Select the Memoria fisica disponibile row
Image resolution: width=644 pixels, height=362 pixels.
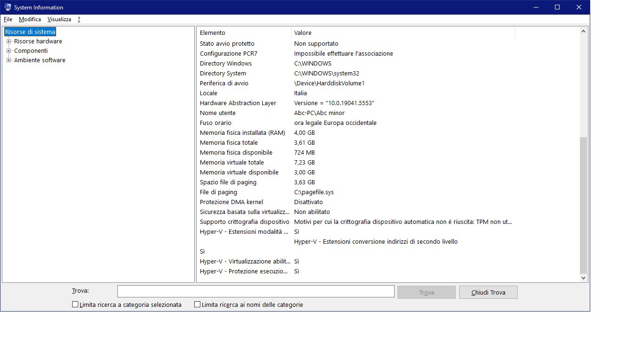click(x=357, y=152)
